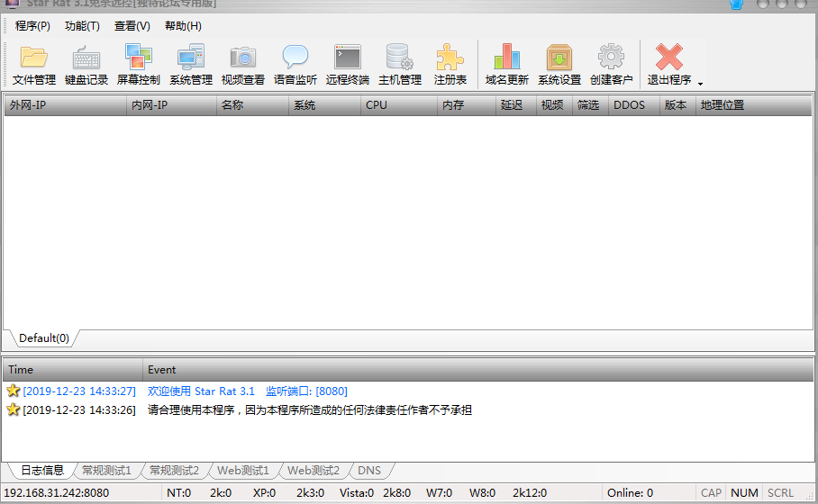
Task: Click the Event column header in log
Action: pyautogui.click(x=477, y=370)
